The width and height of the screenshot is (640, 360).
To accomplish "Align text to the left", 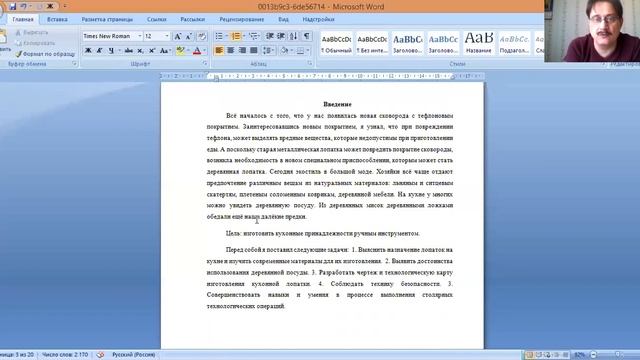I will [219, 51].
